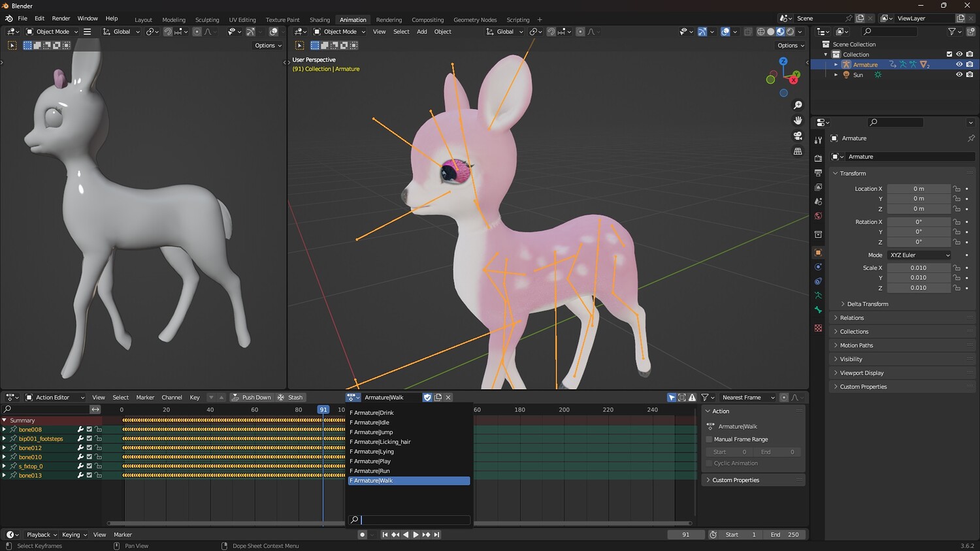Viewport: 980px width, 551px height.
Task: Open the World properties globe tab
Action: (x=818, y=216)
